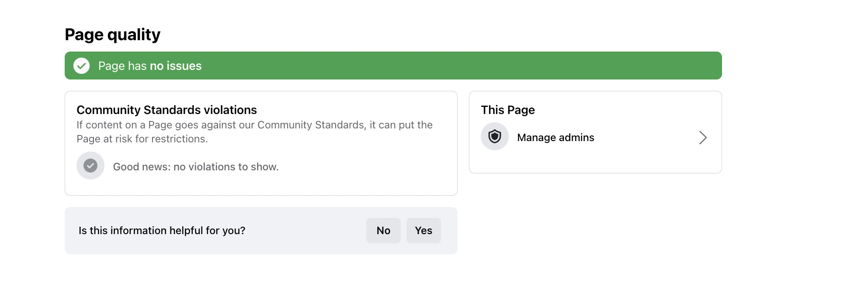Click blank area inside This Page card bottom
Image resolution: width=868 pixels, height=297 pixels.
[x=594, y=162]
